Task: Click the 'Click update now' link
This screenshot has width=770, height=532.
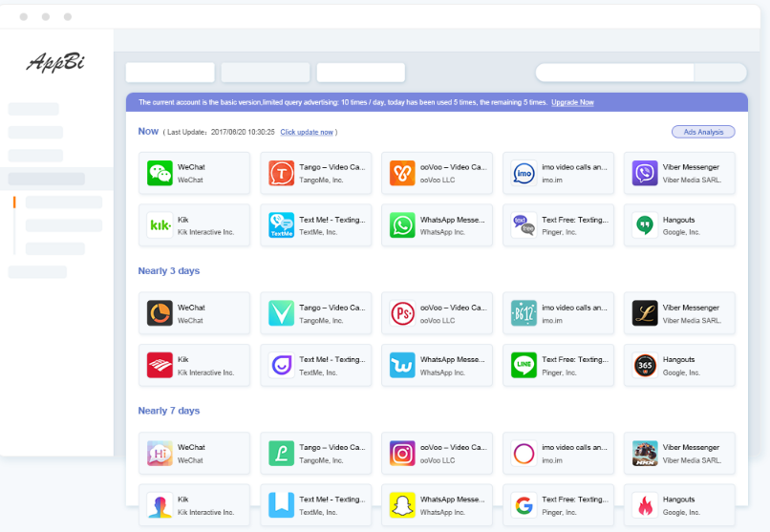Action: tap(307, 132)
